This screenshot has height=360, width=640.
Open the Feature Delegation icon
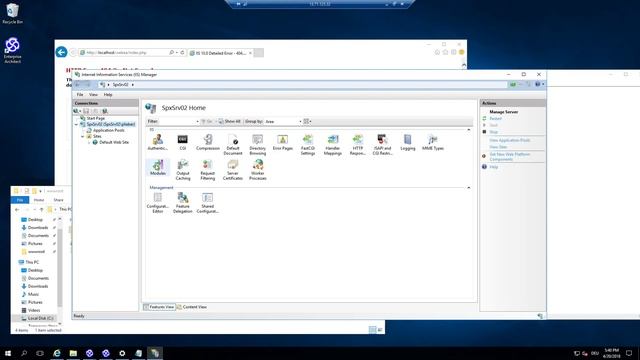pos(182,203)
